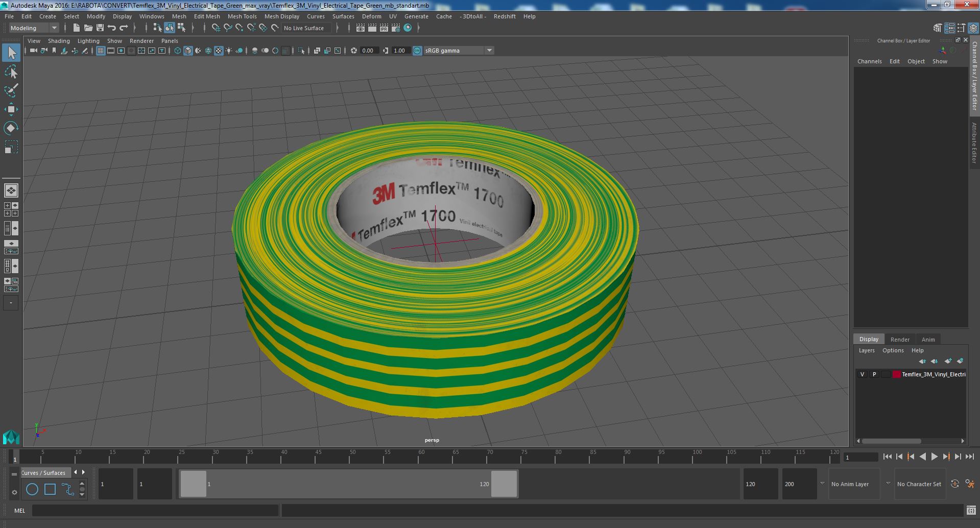Open the Options menu in Layer Editor
This screenshot has width=980, height=528.
point(893,350)
